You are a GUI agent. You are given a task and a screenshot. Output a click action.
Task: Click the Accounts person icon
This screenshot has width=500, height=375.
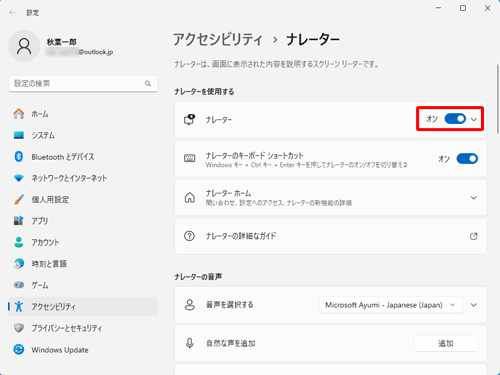pyautogui.click(x=19, y=242)
